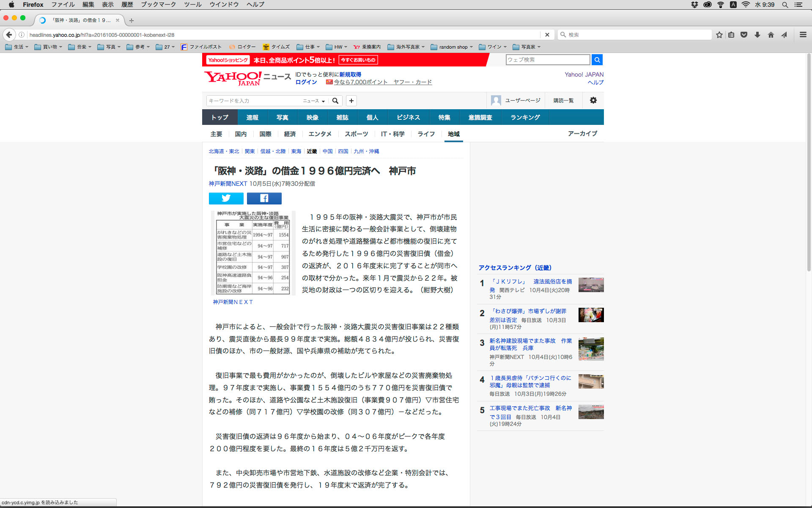Open the Firefox downloads arrow icon

757,35
